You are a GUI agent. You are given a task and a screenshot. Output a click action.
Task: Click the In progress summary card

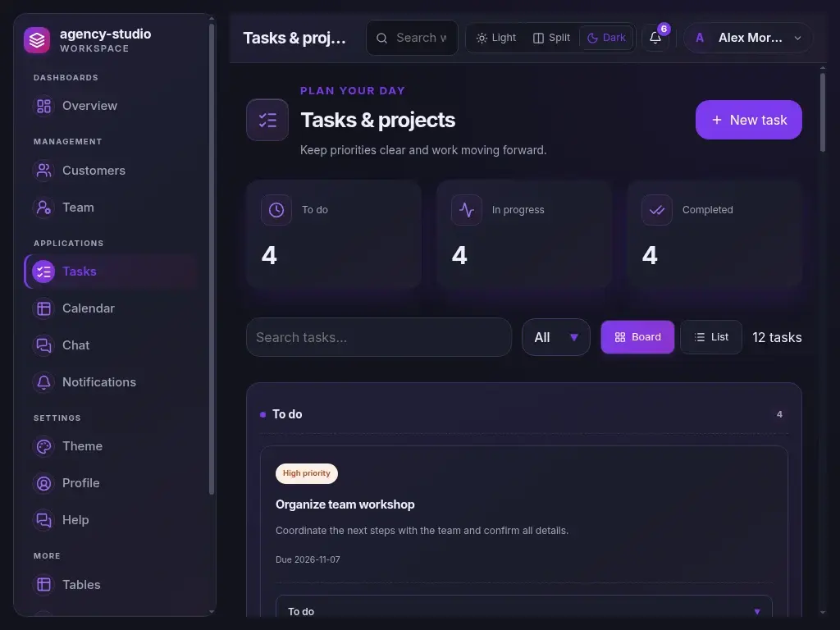tap(524, 234)
